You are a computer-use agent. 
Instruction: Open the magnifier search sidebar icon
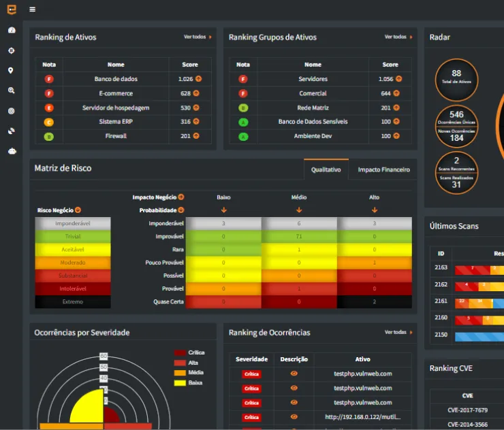pyautogui.click(x=12, y=90)
